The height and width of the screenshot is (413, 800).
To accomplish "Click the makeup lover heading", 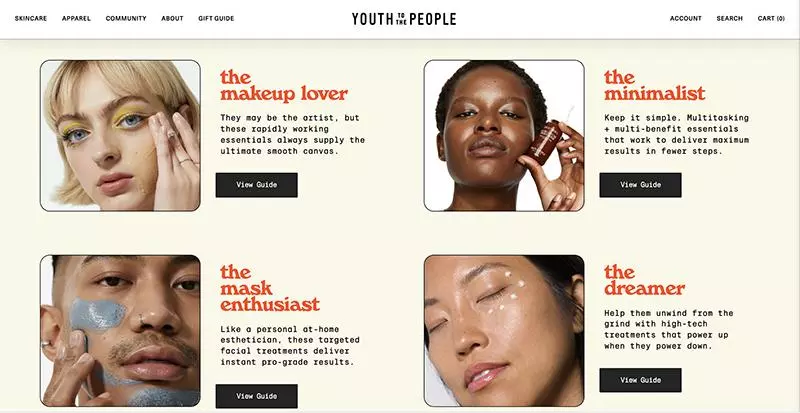I will [x=284, y=86].
